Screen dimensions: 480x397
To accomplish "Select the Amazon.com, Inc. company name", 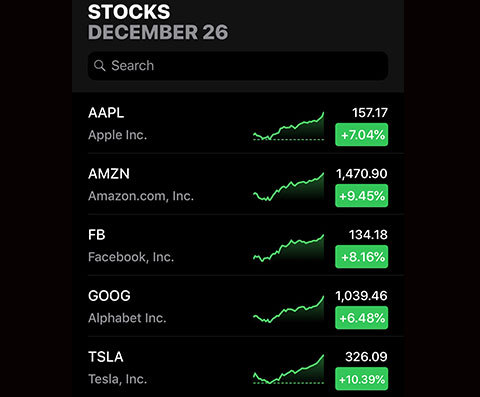I will [141, 196].
